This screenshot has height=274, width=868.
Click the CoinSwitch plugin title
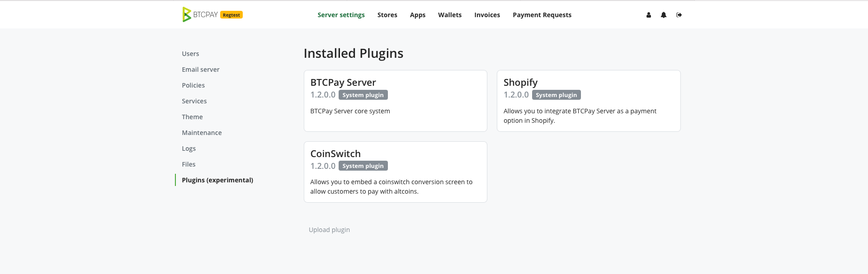[x=335, y=154]
